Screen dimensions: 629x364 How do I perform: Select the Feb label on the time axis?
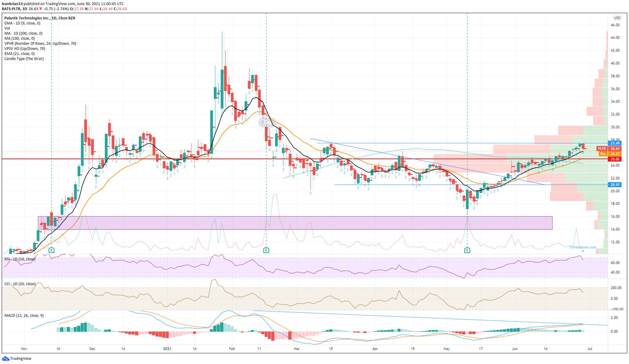232,349
